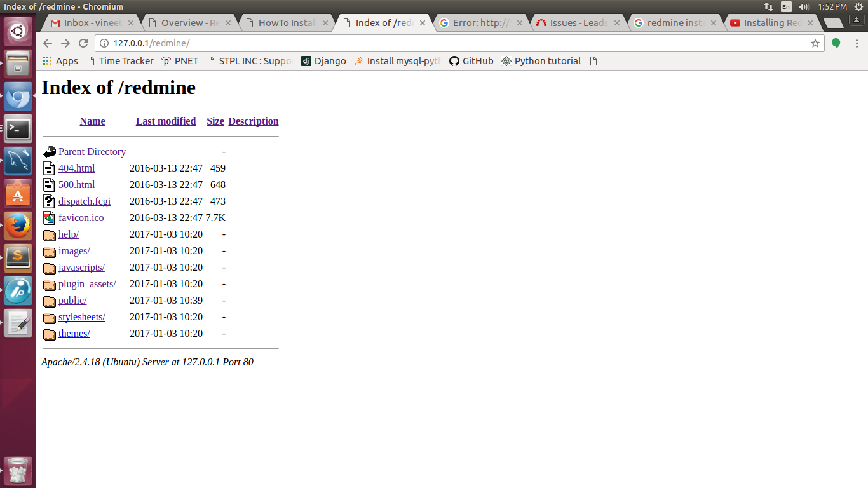Open Chromium's three-dot menu
This screenshot has width=868, height=488.
(856, 43)
